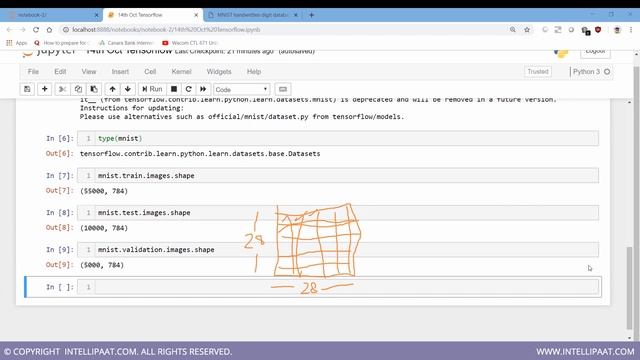Screen dimensions: 640x360
Task: Open the Insert menu
Action: (x=120, y=71)
